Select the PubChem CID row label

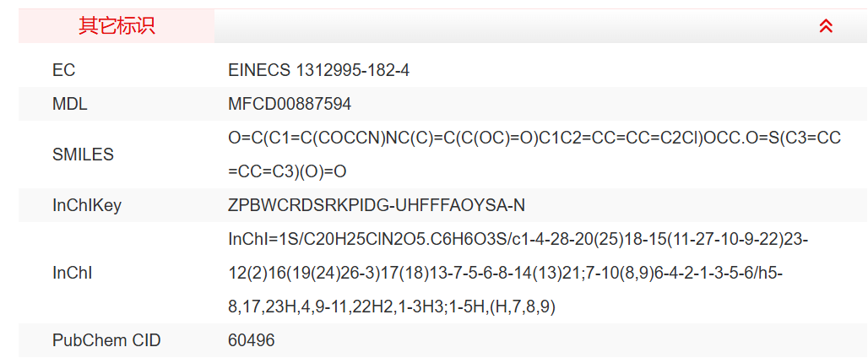106,341
